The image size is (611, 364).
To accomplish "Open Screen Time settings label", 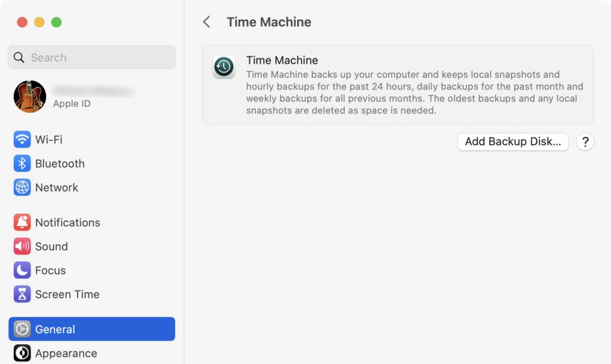I will point(67,294).
